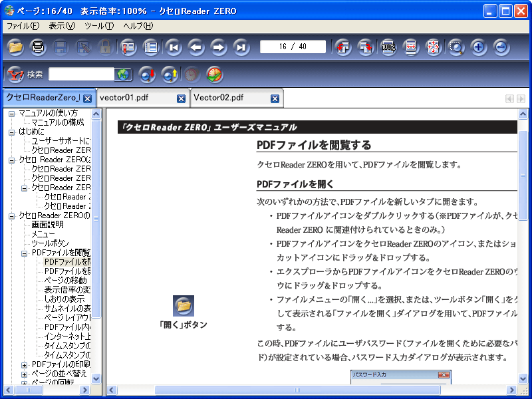532x399 pixels.
Task: Click document scrollbar down arrow
Action: pos(523,378)
